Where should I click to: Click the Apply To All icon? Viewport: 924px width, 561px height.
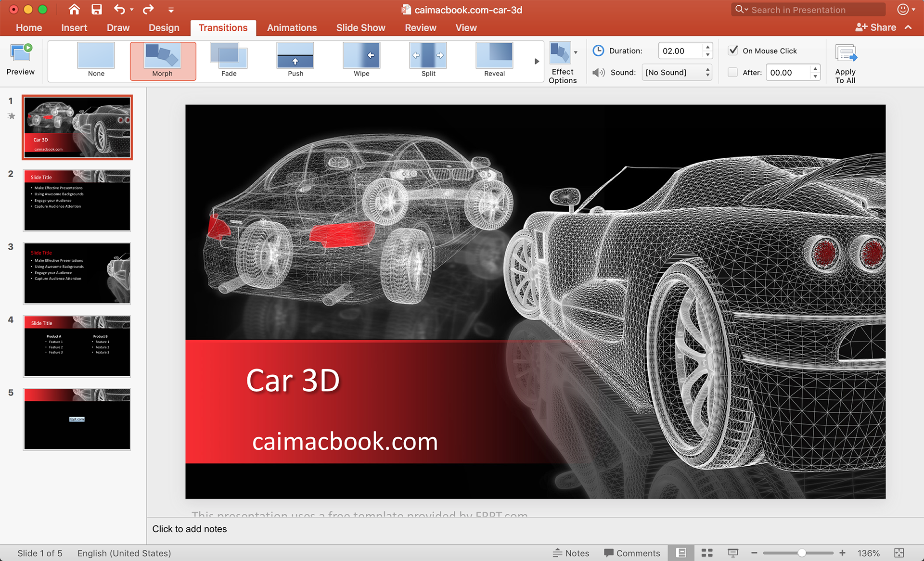click(846, 54)
